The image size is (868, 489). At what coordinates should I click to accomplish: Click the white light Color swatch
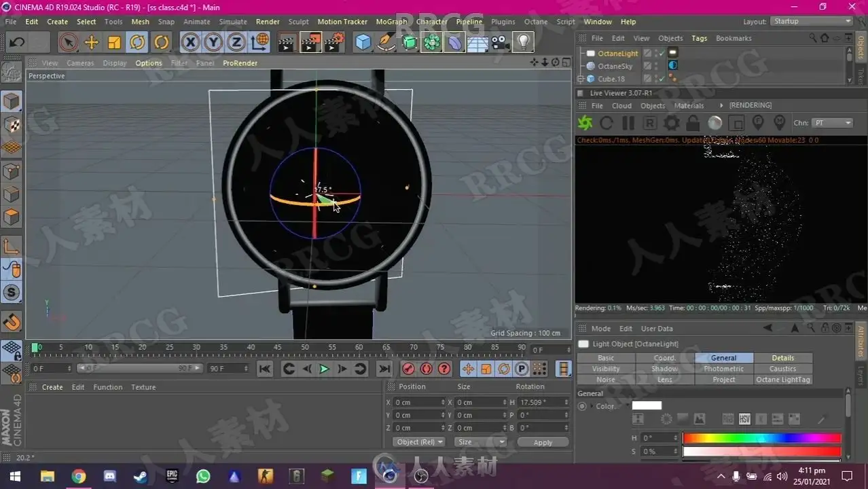point(647,405)
